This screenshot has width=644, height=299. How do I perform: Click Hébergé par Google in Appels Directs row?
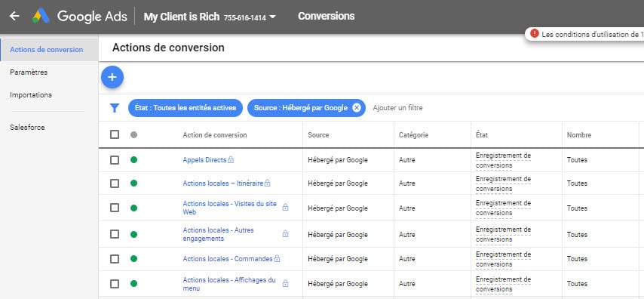338,160
